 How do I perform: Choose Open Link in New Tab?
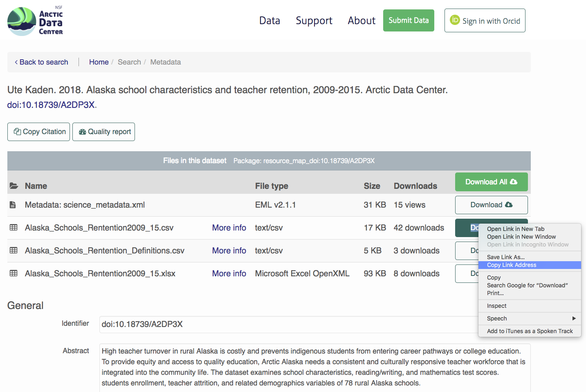coord(515,229)
